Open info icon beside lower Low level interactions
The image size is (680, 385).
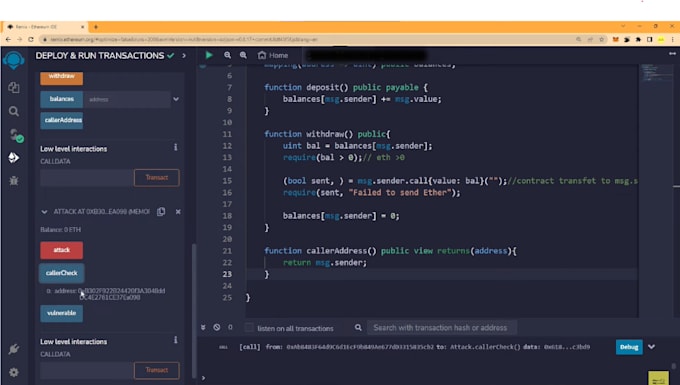pos(176,340)
